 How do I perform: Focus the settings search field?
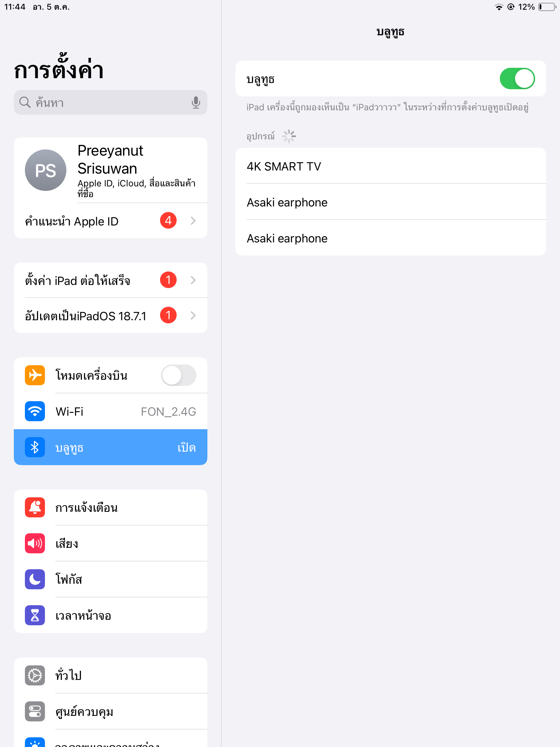pos(111,102)
